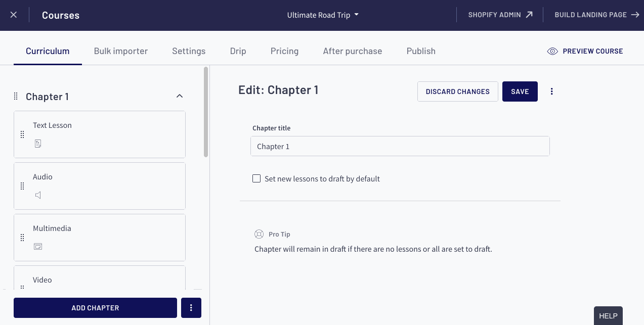Open the Help widget
This screenshot has width=644, height=325.
point(608,315)
